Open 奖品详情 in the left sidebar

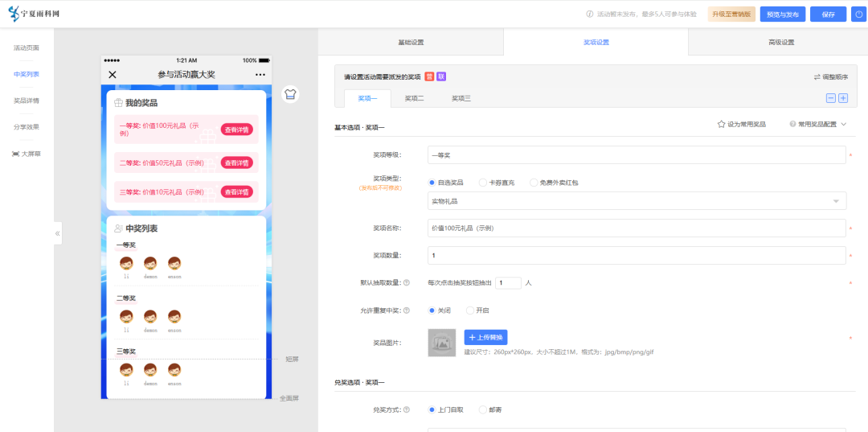point(27,101)
